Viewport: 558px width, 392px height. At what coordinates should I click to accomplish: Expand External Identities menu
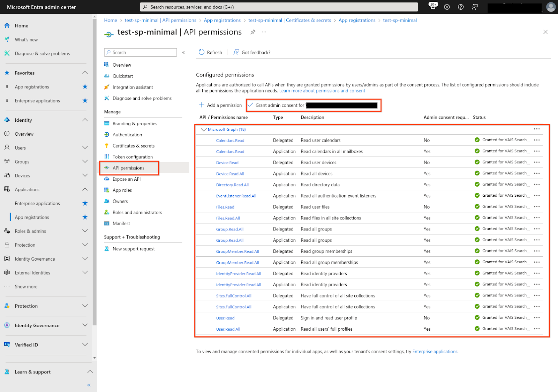tap(85, 272)
